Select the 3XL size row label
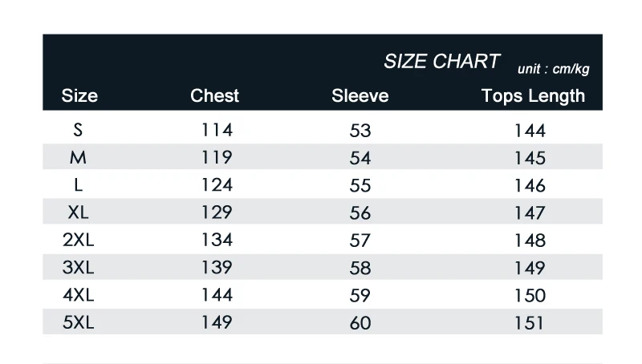Viewport: 642px width, 364px height. 79,267
